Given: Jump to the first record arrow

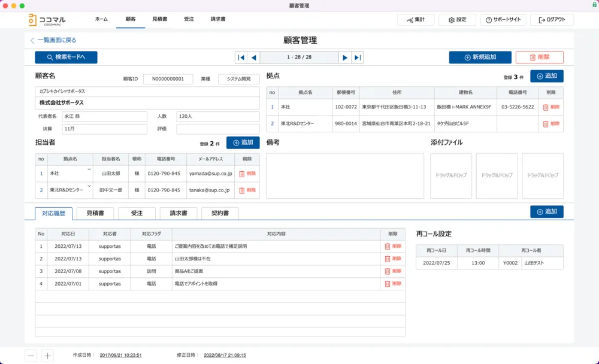Looking at the screenshot, I should [241, 57].
